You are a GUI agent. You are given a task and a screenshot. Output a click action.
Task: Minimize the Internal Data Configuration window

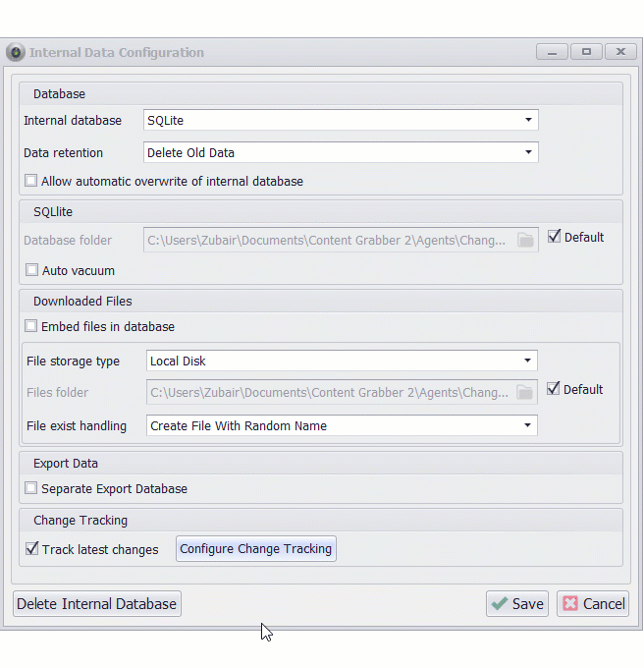pos(553,52)
